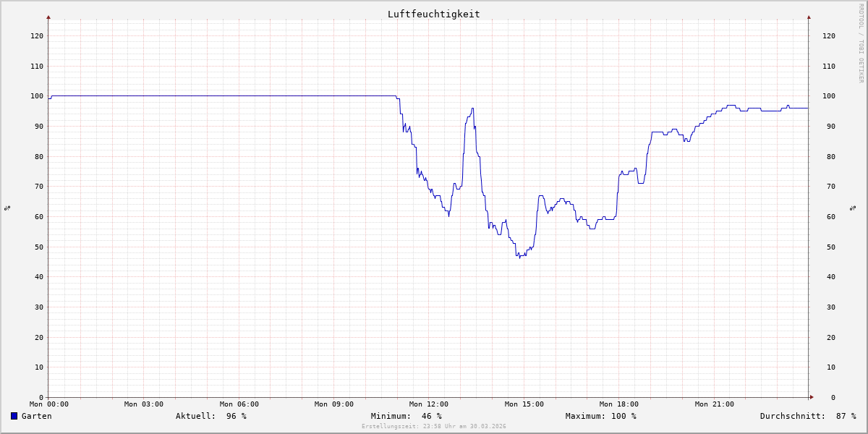Screen dimensions: 868x434
Task: Click the Mon 18:00 x-axis label
Action: (619, 404)
